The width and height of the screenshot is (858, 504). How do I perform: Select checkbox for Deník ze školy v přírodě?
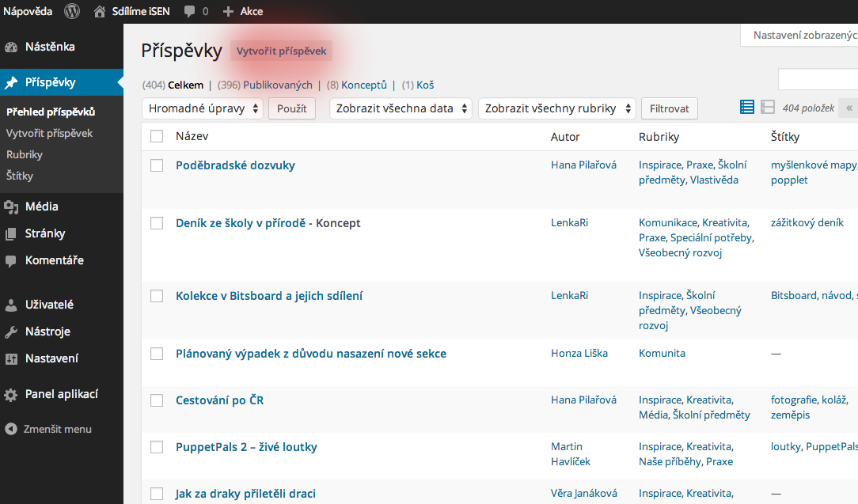157,223
